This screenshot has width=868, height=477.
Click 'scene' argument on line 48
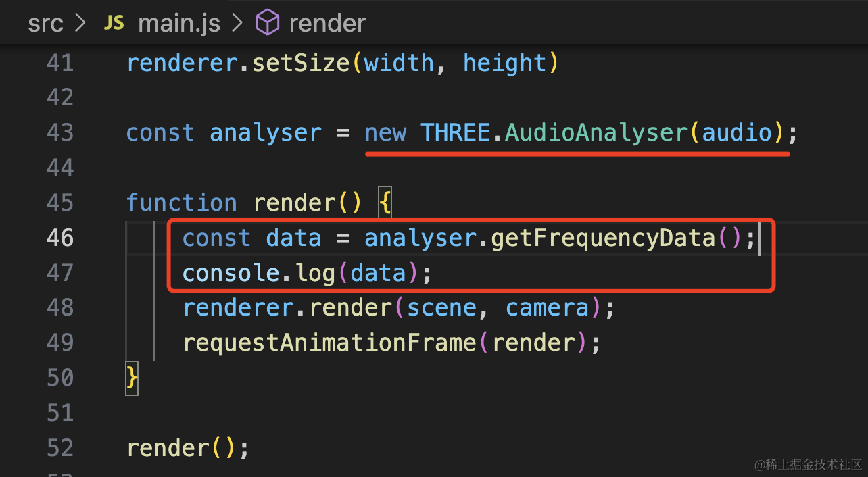pyautogui.click(x=441, y=308)
